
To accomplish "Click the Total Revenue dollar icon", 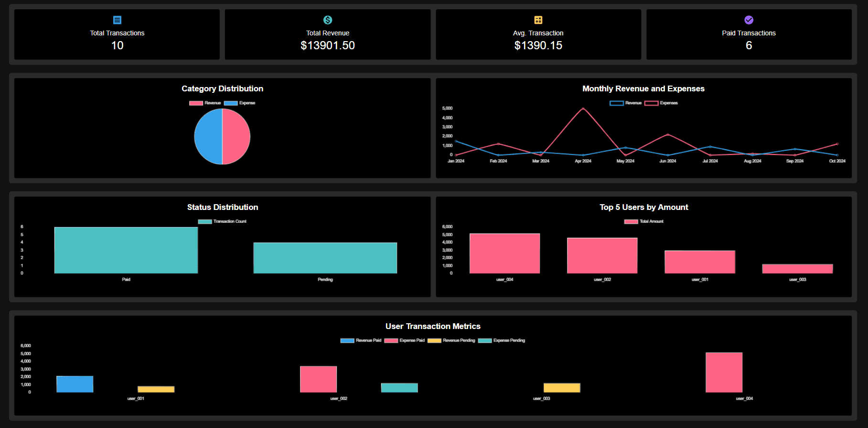I will point(328,20).
